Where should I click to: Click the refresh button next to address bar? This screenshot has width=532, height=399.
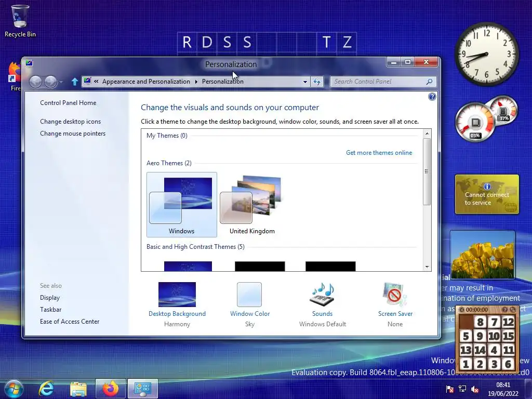(317, 82)
